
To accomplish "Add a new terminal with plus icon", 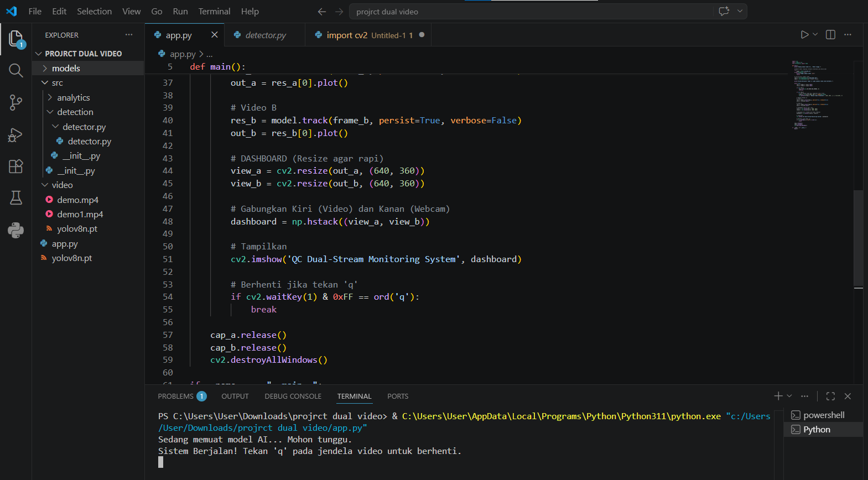I will tap(778, 396).
